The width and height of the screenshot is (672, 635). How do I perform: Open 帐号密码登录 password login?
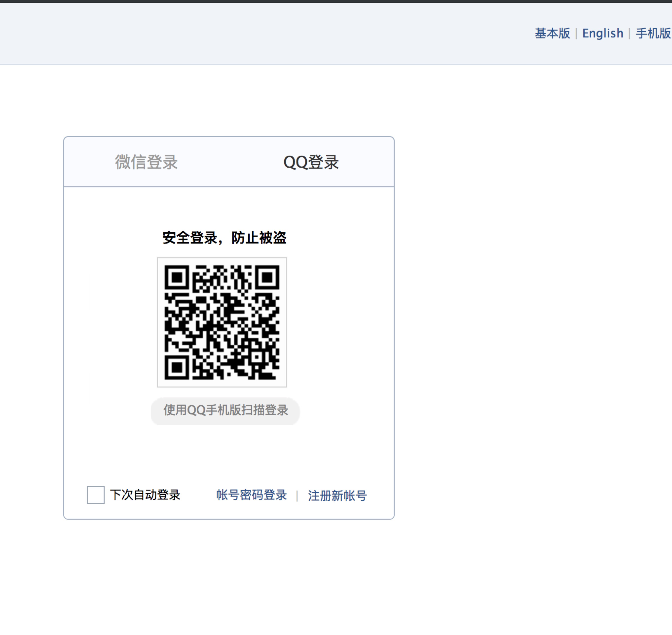coord(251,495)
